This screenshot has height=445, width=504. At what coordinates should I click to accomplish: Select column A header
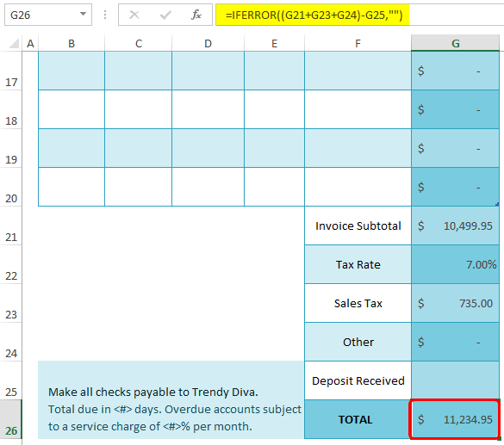tap(30, 43)
